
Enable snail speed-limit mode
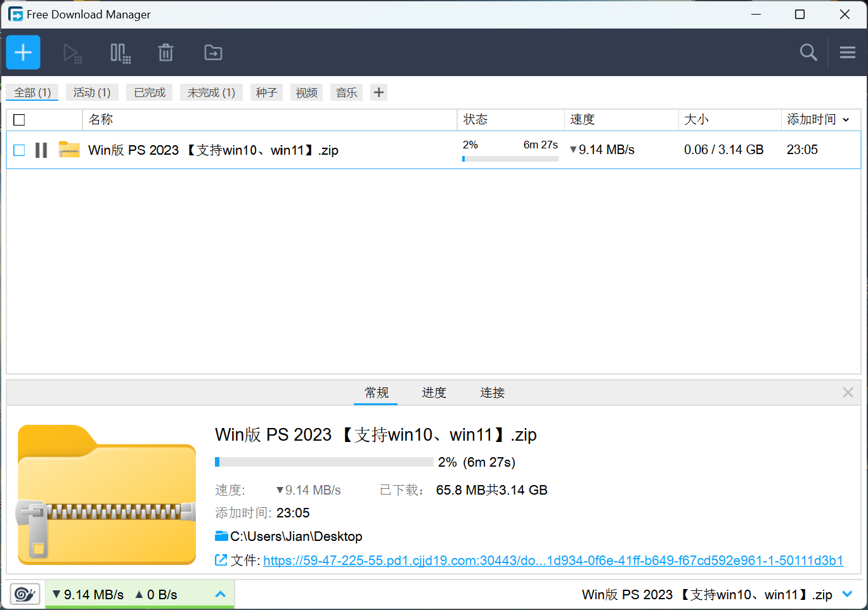[25, 594]
